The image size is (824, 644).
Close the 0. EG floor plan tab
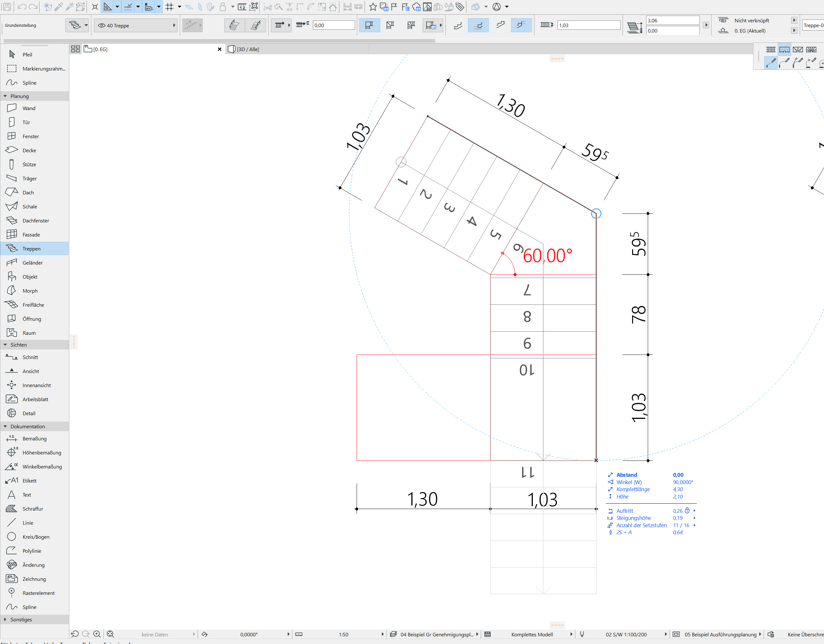point(220,49)
